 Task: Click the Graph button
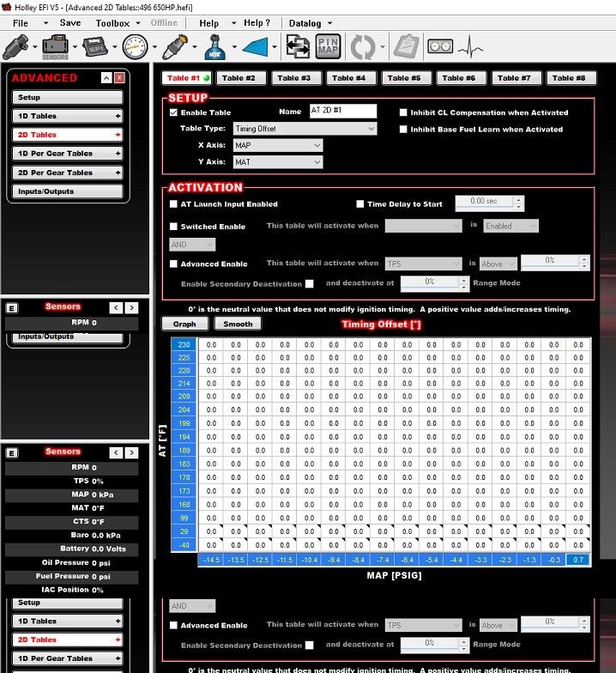(x=184, y=324)
